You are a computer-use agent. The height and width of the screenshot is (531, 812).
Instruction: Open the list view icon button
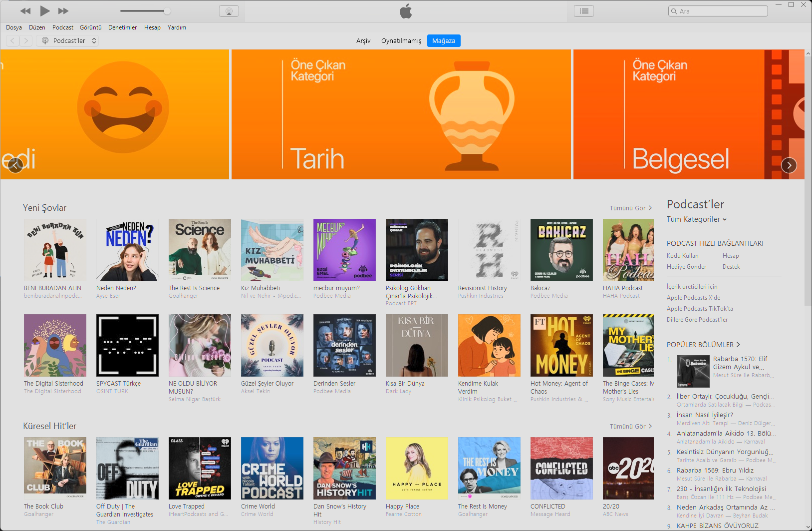pos(584,11)
